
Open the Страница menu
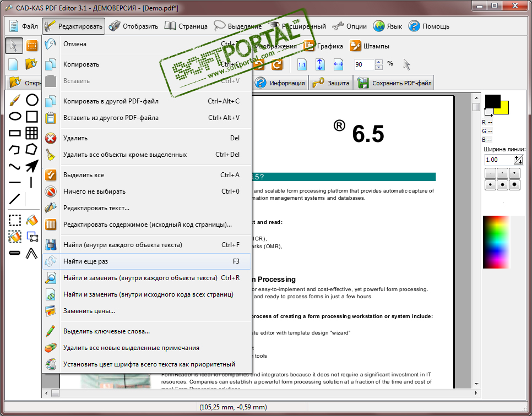[x=186, y=26]
